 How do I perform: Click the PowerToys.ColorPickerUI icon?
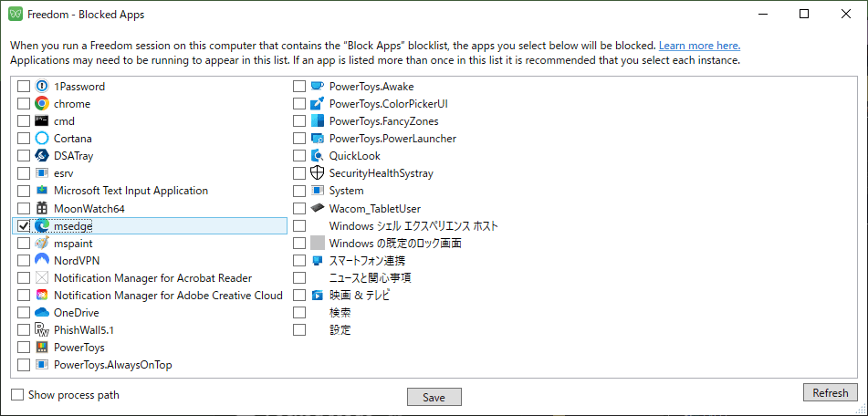[x=318, y=104]
